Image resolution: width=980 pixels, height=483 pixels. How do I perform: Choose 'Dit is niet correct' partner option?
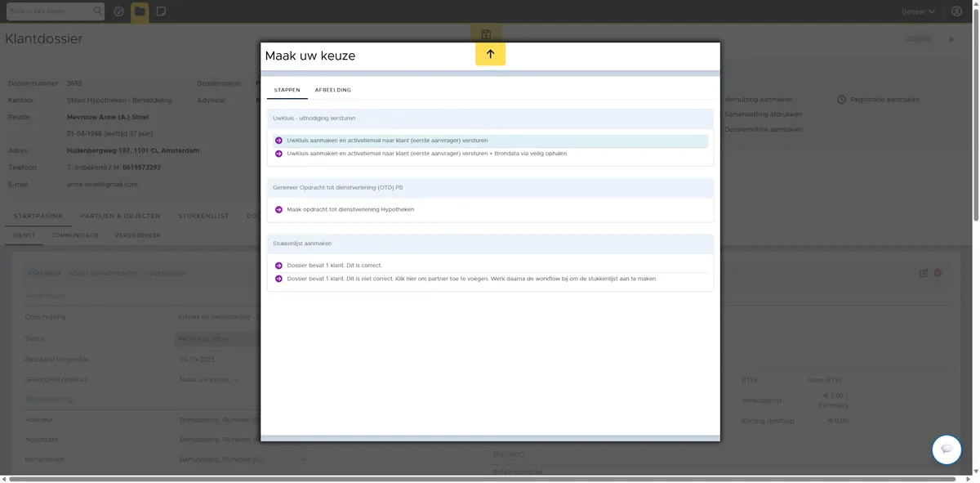490,279
